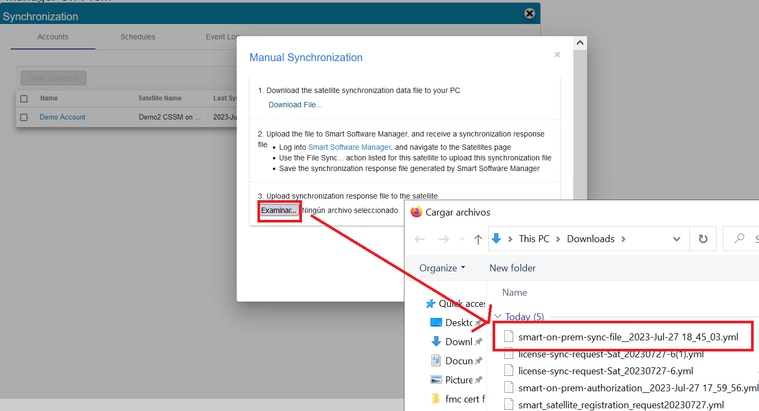Toggle the select-all checkbox in the Name header

24,99
